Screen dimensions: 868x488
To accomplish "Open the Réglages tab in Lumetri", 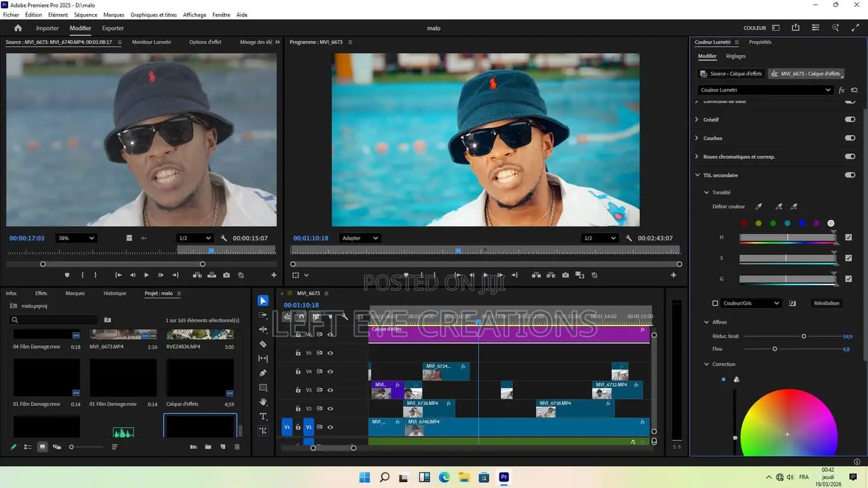I will pos(735,56).
